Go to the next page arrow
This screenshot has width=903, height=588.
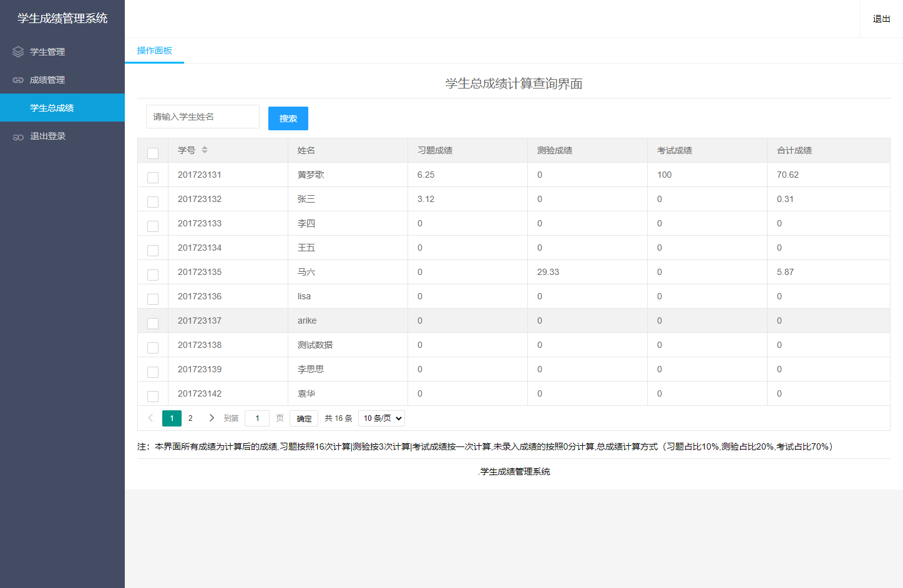[x=212, y=418]
